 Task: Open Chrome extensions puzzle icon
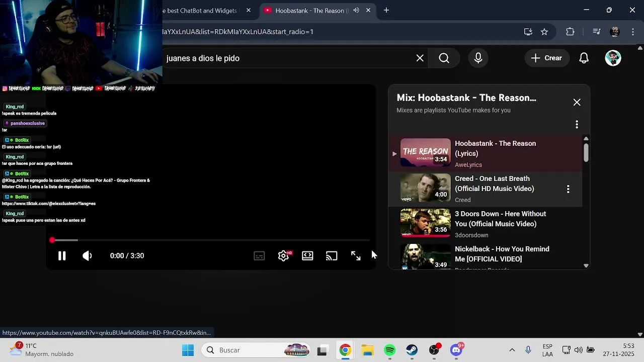pyautogui.click(x=570, y=32)
